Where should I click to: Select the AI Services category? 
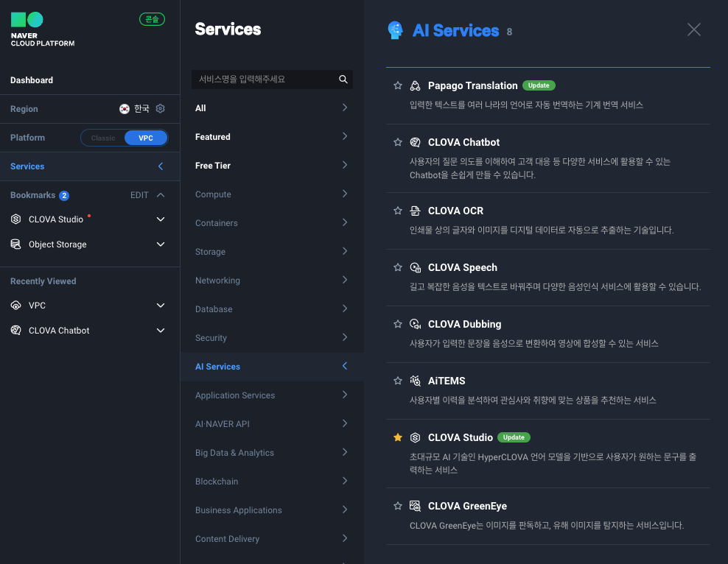click(272, 367)
